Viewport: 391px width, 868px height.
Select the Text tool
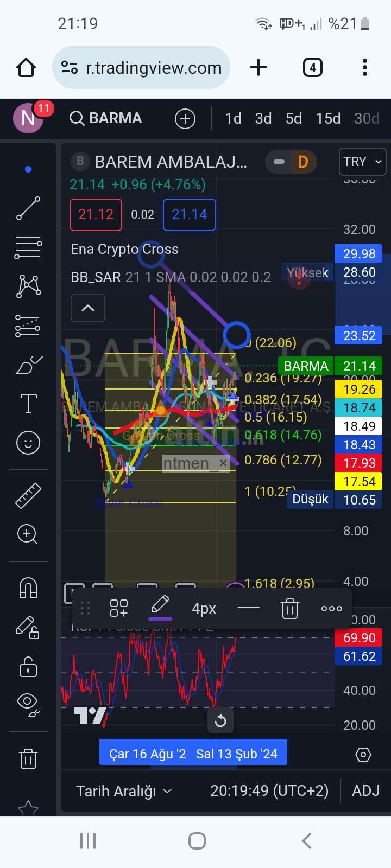point(28,404)
